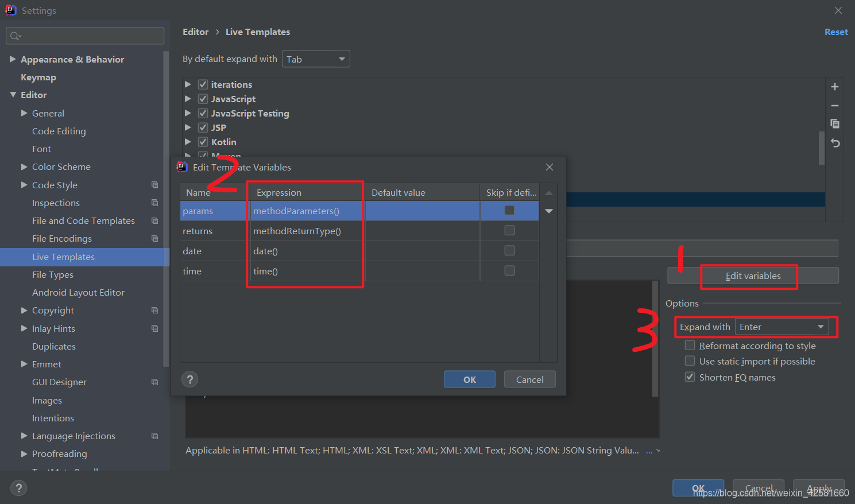The height and width of the screenshot is (504, 855).
Task: Click the template list vertical scrollbar
Action: (x=822, y=148)
